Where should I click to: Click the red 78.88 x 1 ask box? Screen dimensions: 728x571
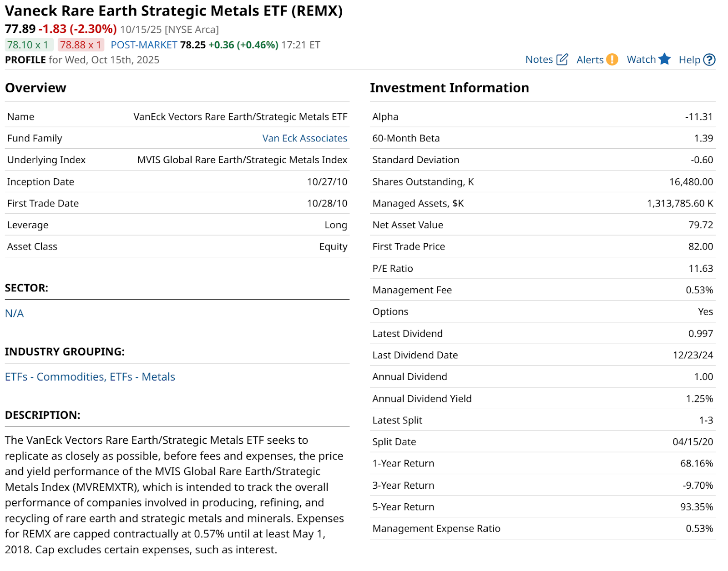pos(81,45)
